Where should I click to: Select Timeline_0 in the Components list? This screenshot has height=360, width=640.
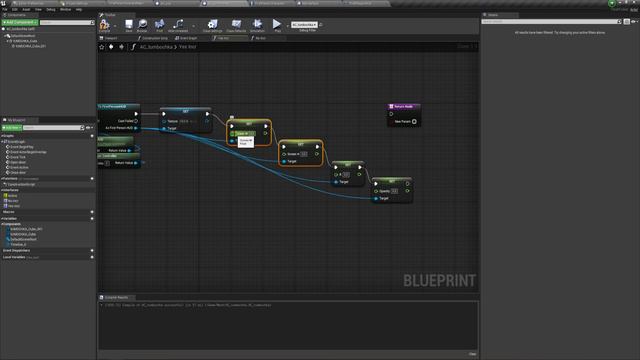click(18, 244)
